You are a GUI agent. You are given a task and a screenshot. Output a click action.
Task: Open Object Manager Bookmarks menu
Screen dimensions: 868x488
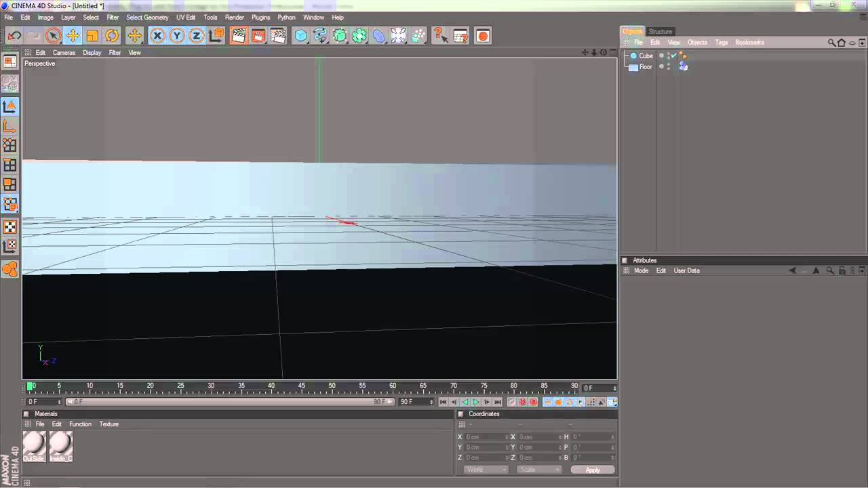(750, 43)
